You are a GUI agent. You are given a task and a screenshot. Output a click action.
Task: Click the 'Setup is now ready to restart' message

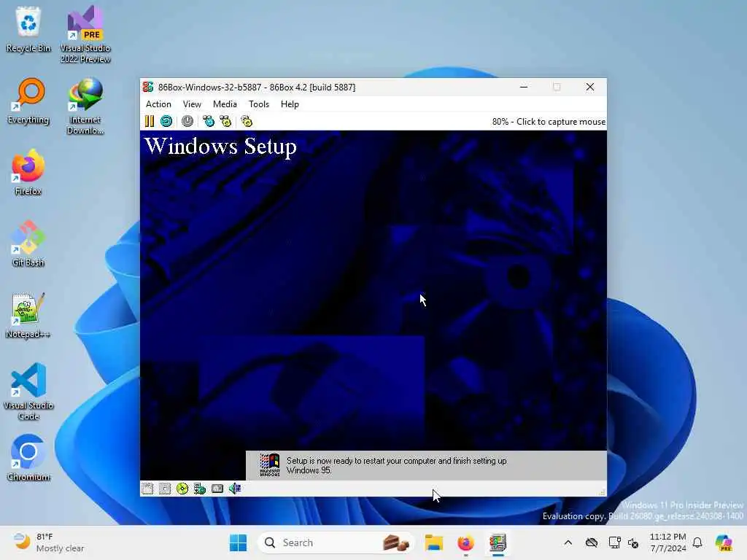point(396,466)
